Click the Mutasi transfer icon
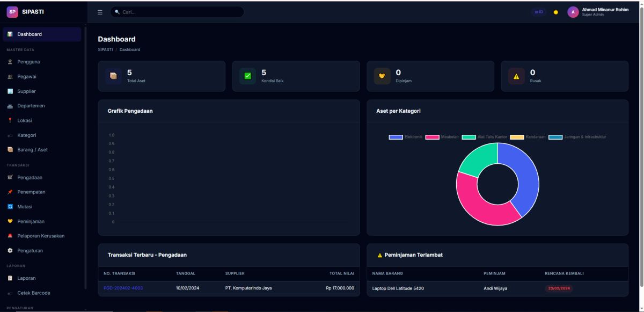The width and height of the screenshot is (644, 312). pyautogui.click(x=11, y=206)
